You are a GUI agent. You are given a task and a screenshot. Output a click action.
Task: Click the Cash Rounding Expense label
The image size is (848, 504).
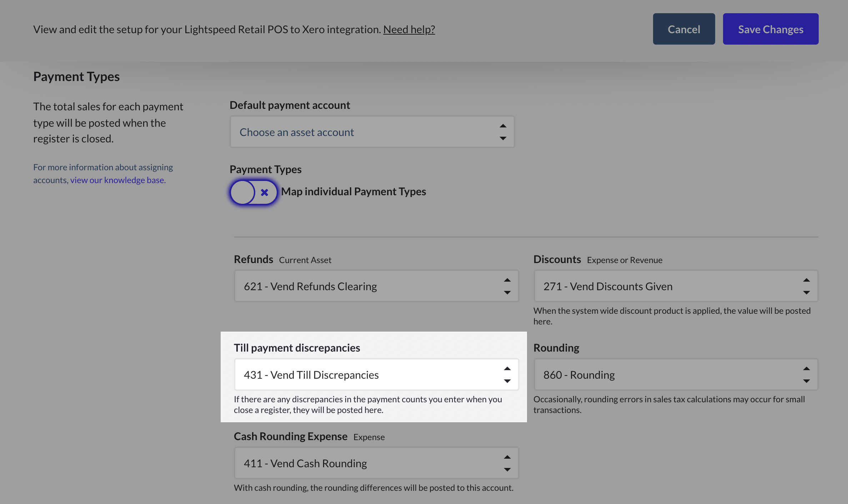[309, 437]
